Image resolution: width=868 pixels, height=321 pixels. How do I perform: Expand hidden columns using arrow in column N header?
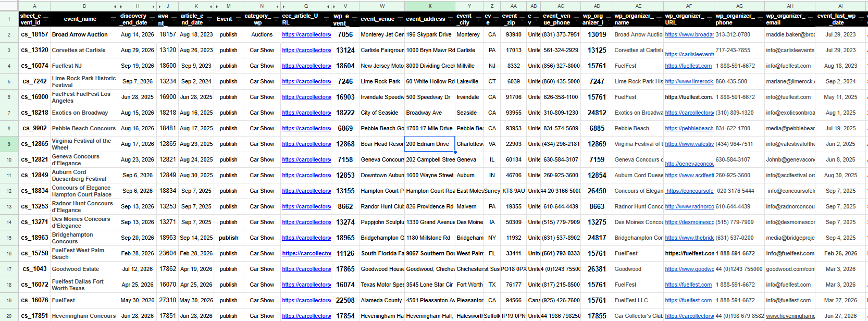coord(277,6)
